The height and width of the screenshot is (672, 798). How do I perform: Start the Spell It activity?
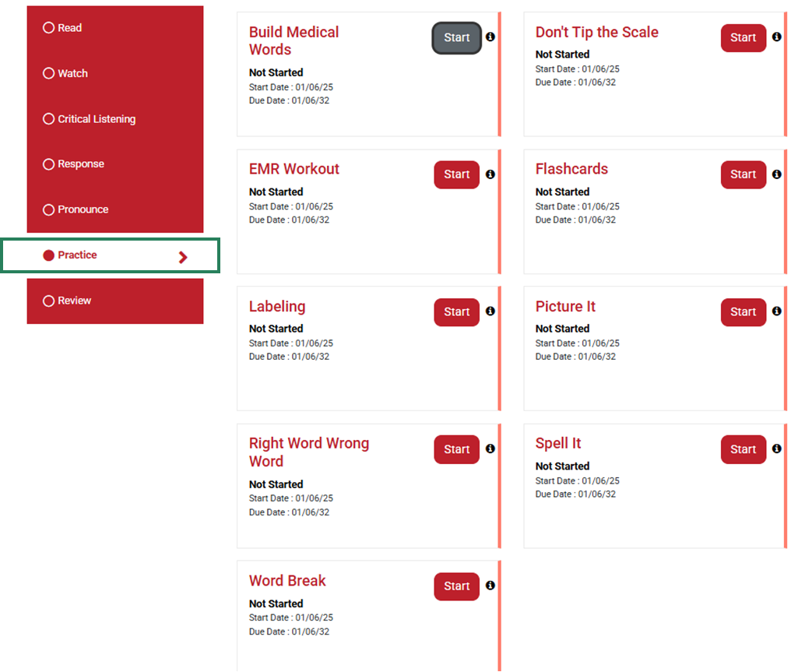743,449
